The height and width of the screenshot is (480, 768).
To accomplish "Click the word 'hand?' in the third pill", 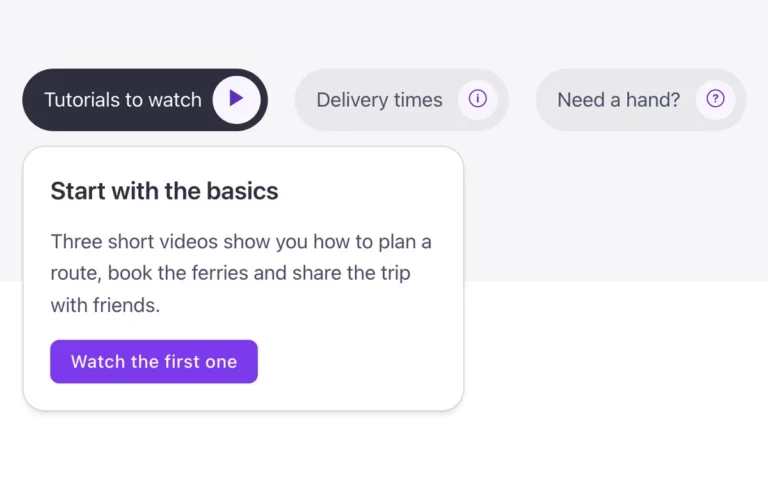I will click(x=653, y=100).
